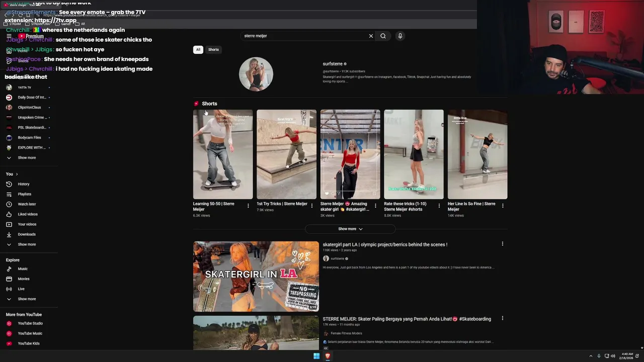Click the scroll down arrow of page scrollbar
This screenshot has width=644, height=362.
coord(641,348)
